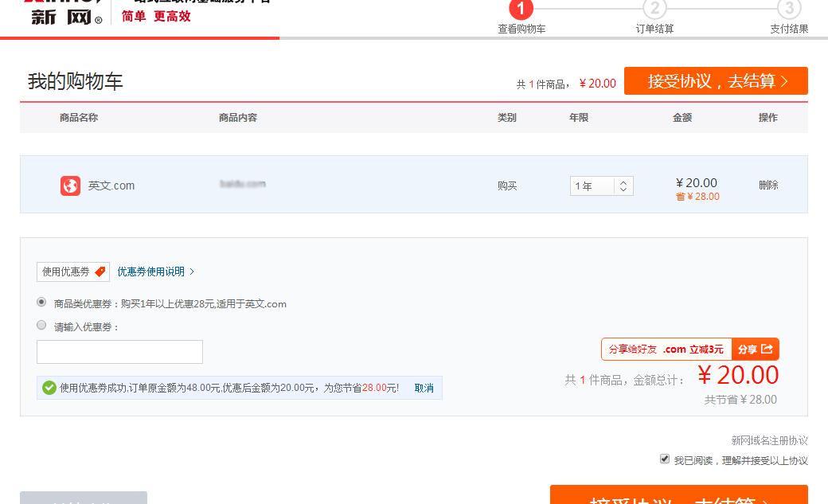Viewport: 828px width, 504px height.
Task: Click the step 3 circle at the top
Action: [788, 10]
